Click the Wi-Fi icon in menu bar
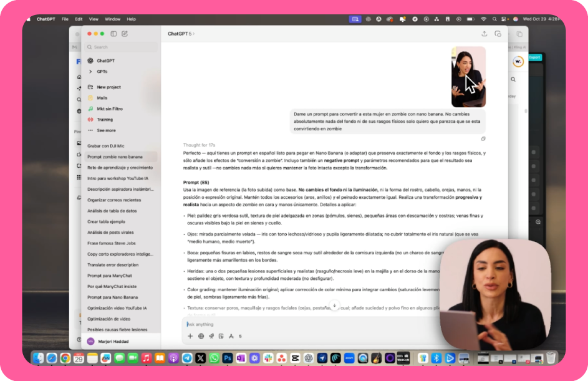588x381 pixels. [484, 19]
